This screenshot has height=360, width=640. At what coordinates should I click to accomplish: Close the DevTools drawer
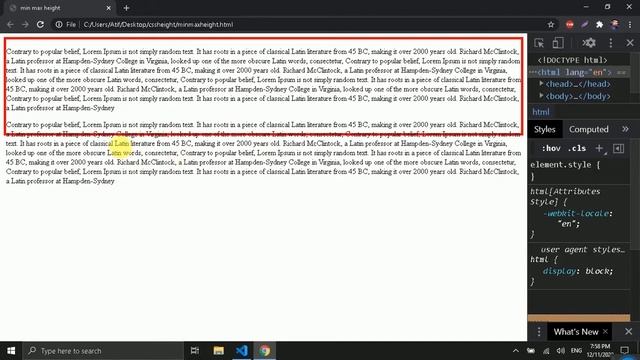[x=629, y=332]
